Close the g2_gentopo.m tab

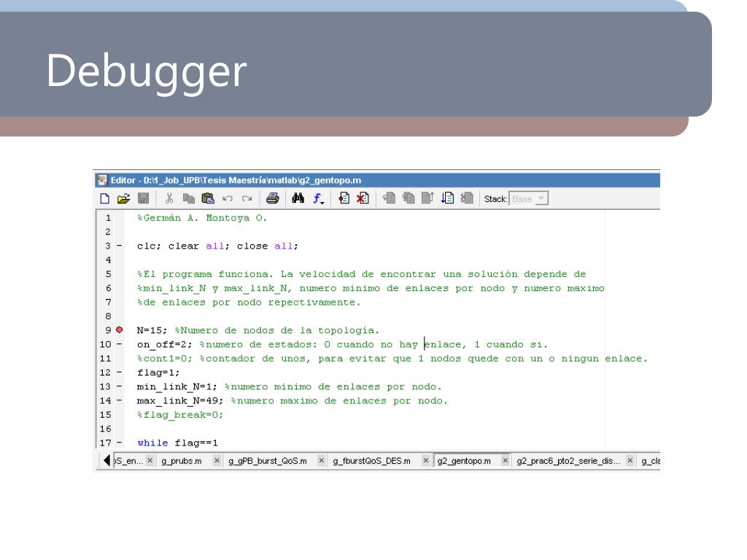(x=505, y=461)
